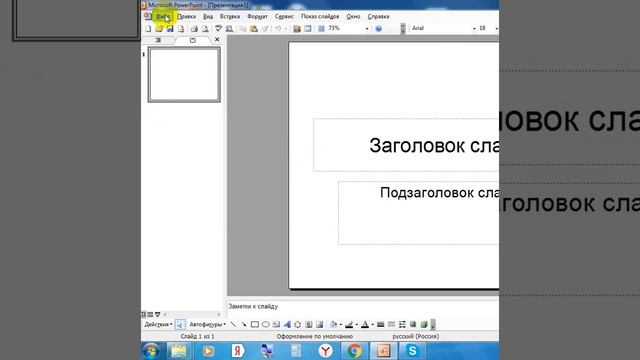Image resolution: width=640 pixels, height=360 pixels.
Task: Create a new presentation with New icon
Action: 148,29
